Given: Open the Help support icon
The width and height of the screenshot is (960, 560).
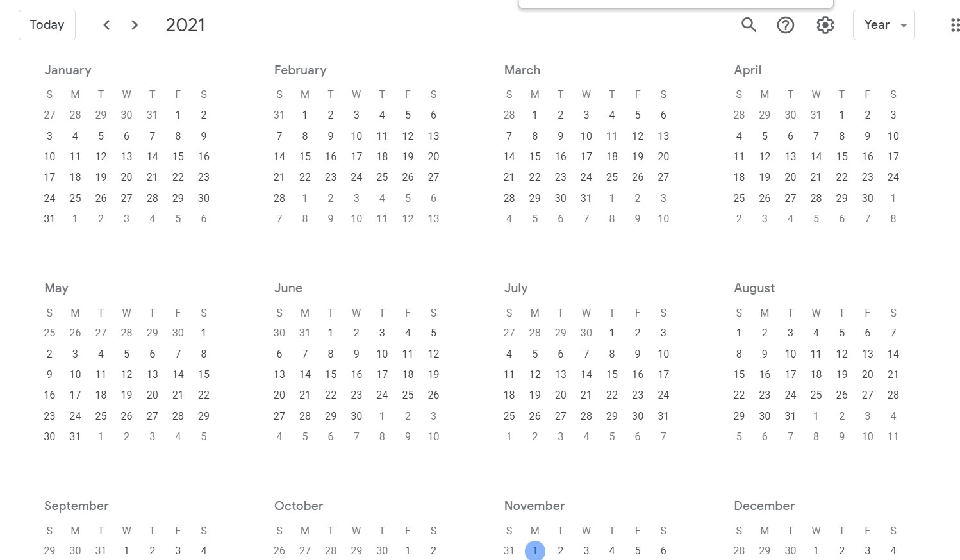Looking at the screenshot, I should [785, 25].
